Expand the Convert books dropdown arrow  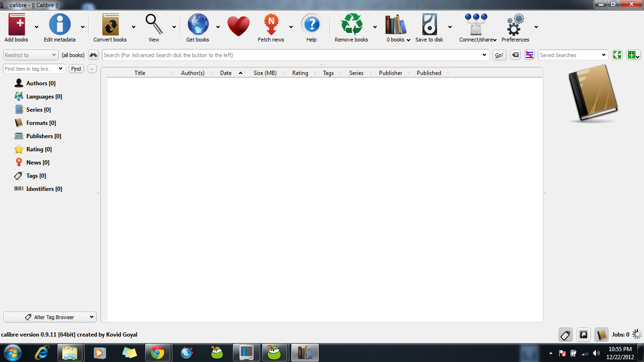(133, 27)
